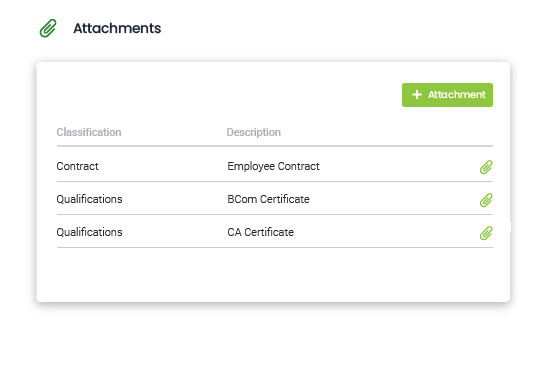Open the Employee Contract paperclip attachment icon
The width and height of the screenshot is (546, 365).
coord(486,167)
